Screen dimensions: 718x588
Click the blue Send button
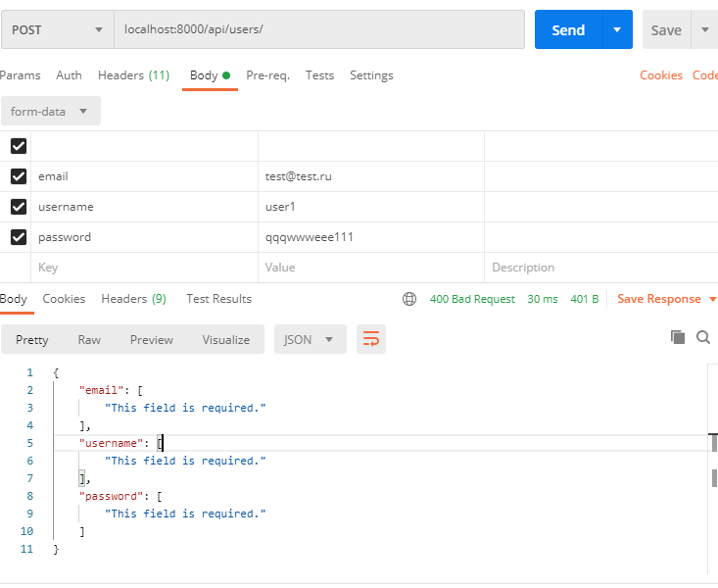click(568, 29)
